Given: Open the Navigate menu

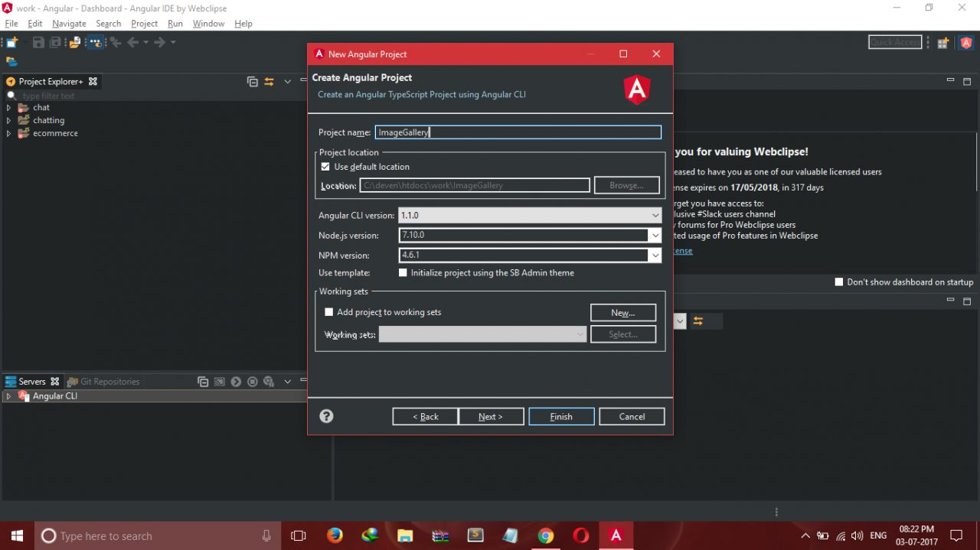Looking at the screenshot, I should click(69, 24).
